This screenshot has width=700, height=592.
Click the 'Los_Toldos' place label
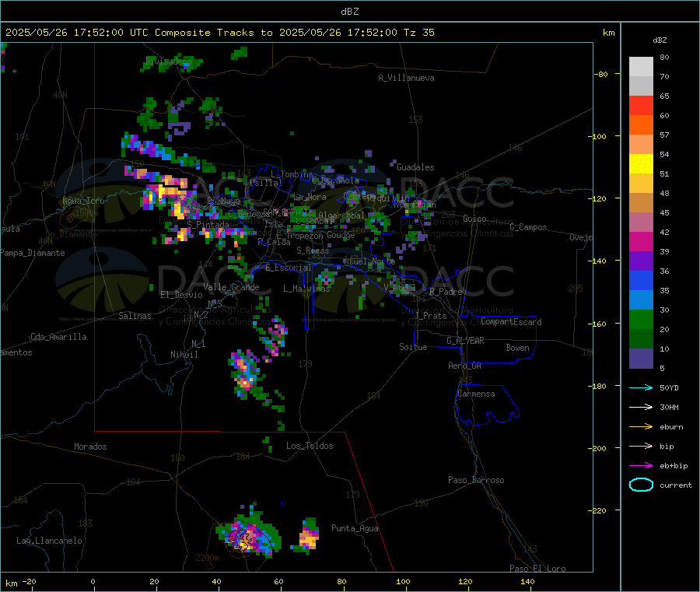pyautogui.click(x=310, y=446)
